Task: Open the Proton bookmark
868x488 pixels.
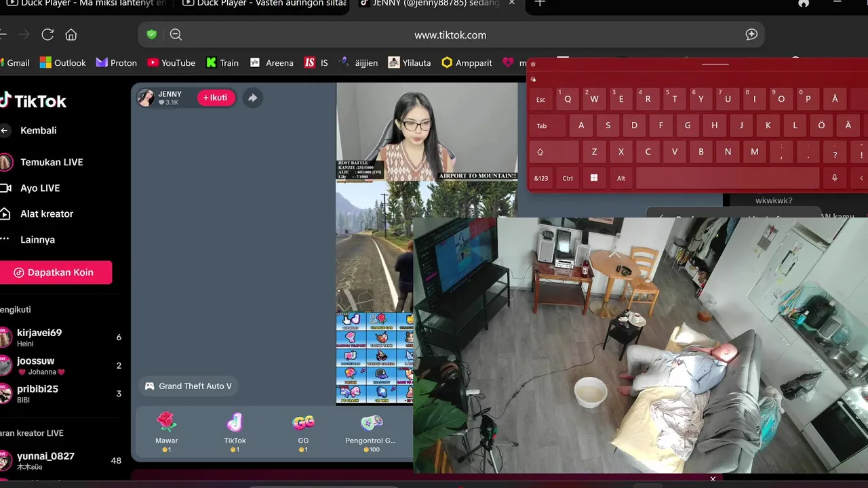Action: point(117,62)
